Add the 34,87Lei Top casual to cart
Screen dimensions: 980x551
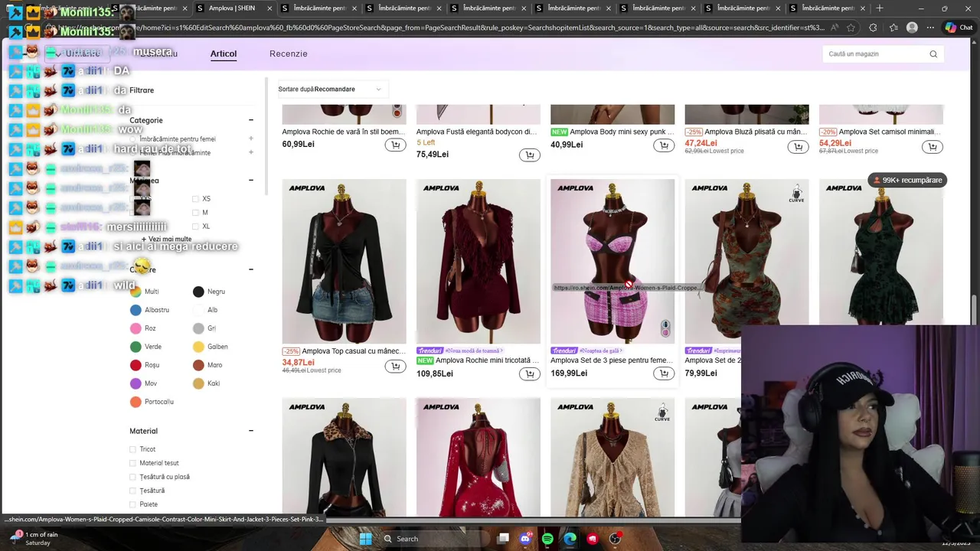[x=395, y=367]
